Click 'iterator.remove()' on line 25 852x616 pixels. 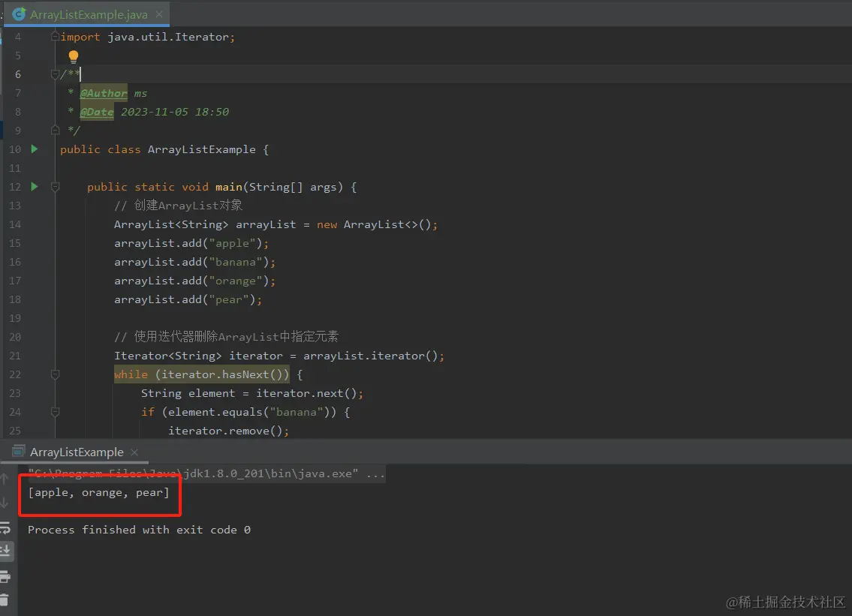pyautogui.click(x=225, y=431)
